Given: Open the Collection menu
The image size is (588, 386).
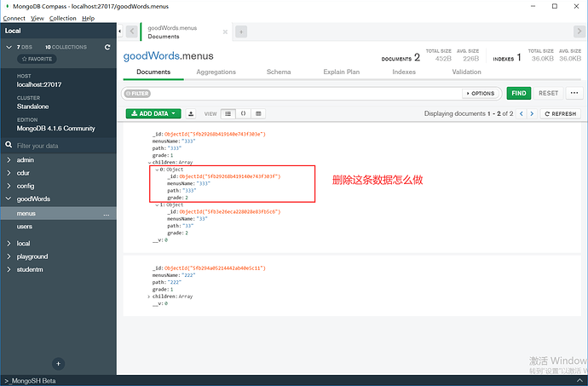Looking at the screenshot, I should [62, 18].
